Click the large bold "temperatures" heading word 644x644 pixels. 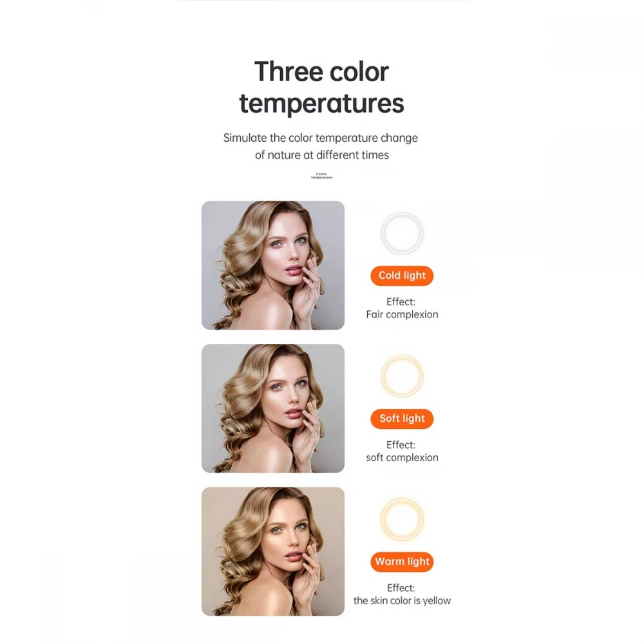(x=321, y=103)
